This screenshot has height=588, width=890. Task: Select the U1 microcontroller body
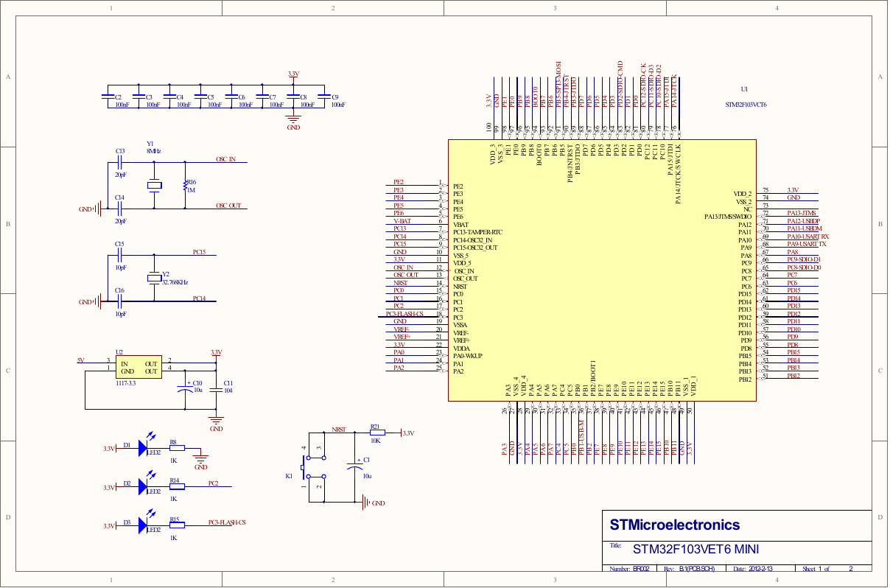[x=603, y=270]
